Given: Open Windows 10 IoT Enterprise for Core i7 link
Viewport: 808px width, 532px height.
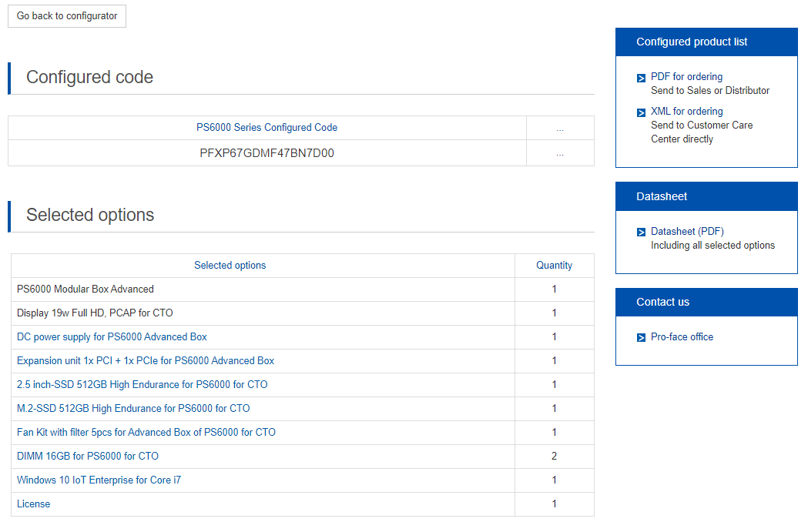Looking at the screenshot, I should click(x=99, y=480).
